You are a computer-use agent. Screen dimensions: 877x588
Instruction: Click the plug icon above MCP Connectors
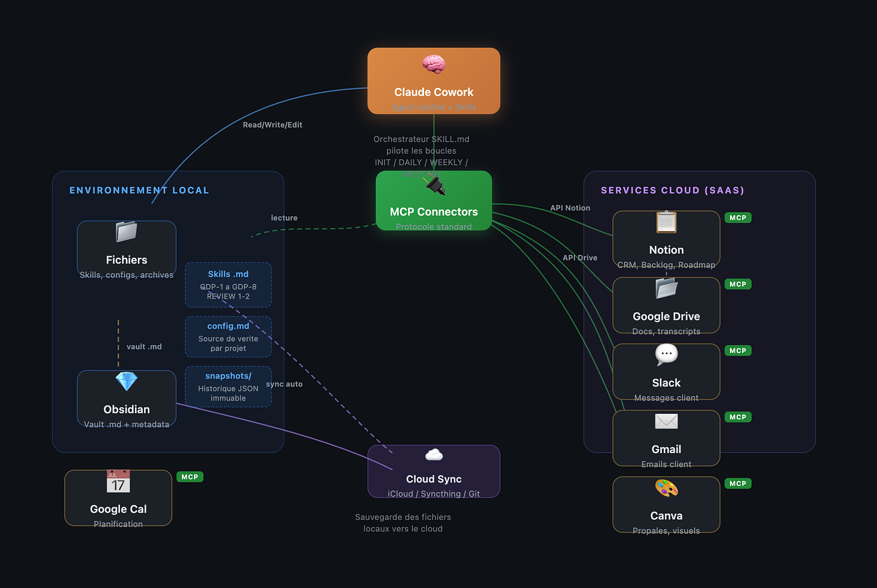tap(435, 186)
